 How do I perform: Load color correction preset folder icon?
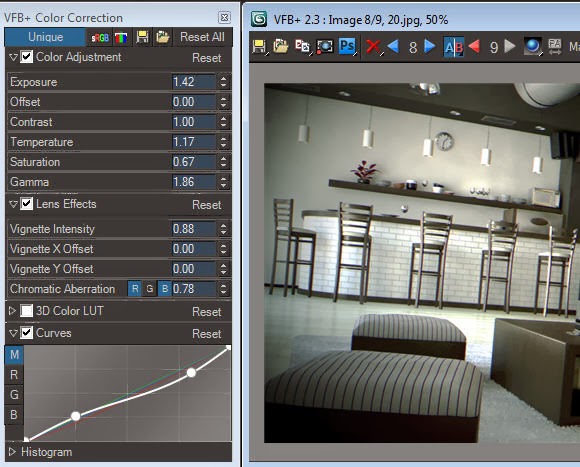(162, 37)
